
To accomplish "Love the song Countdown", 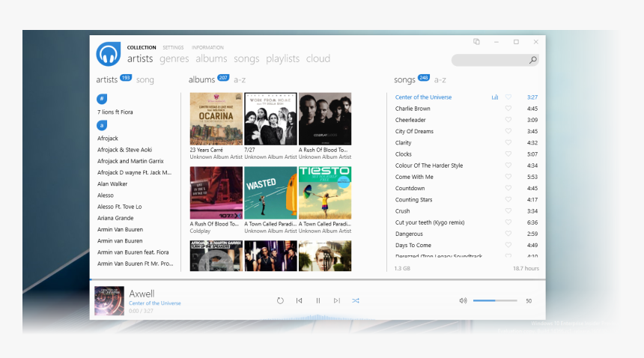I will (x=508, y=188).
